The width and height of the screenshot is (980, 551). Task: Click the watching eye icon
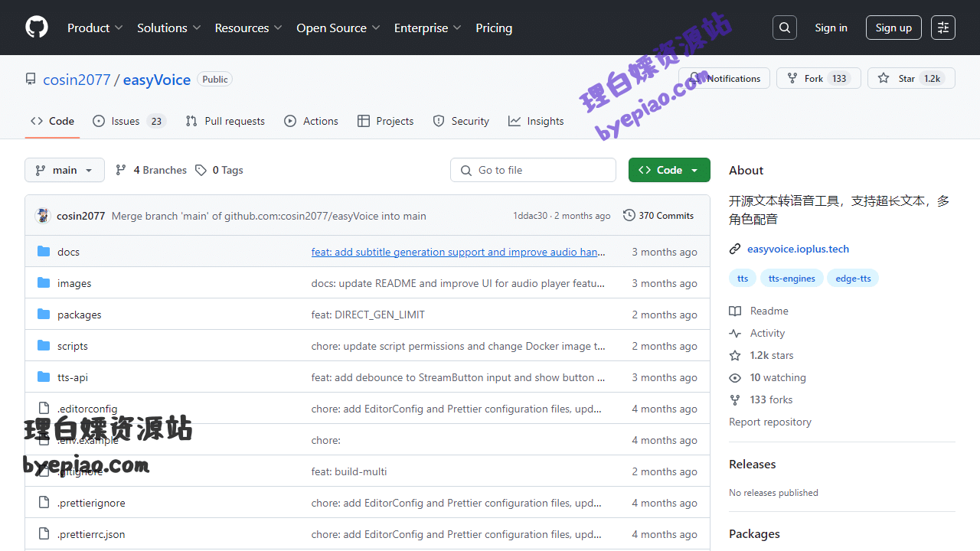click(735, 377)
